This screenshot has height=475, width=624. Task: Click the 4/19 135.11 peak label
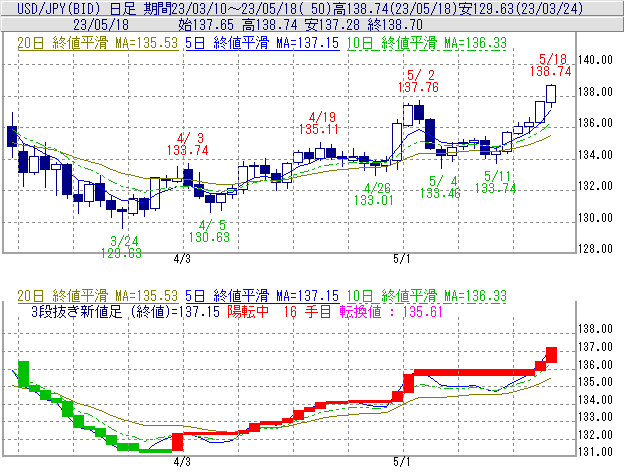pyautogui.click(x=319, y=123)
